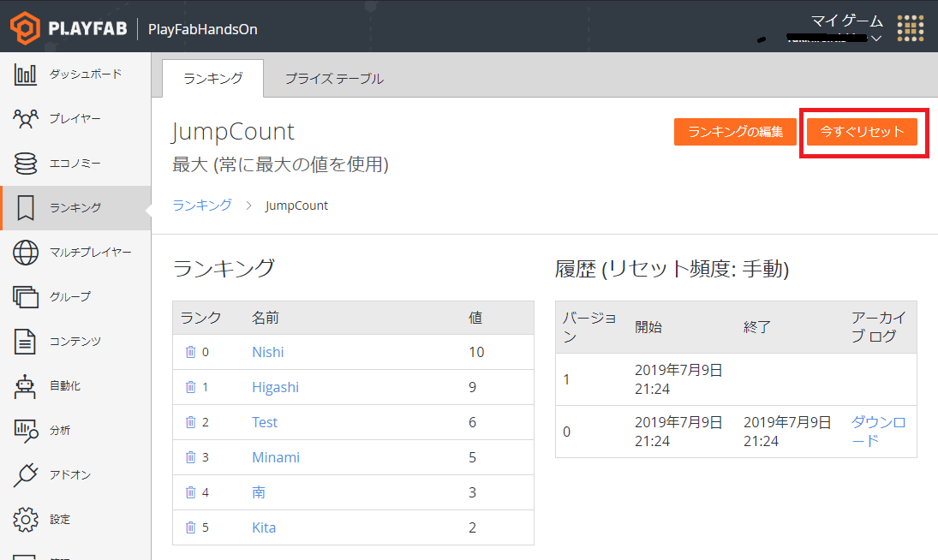Switch to the プライズ テーブル tab
This screenshot has width=938, height=560.
click(x=334, y=79)
